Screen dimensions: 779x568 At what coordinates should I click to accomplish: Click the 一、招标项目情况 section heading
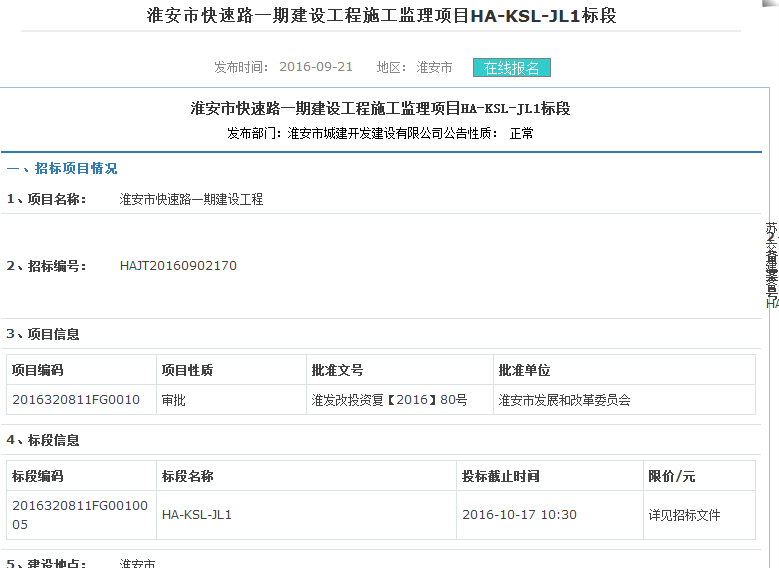click(x=62, y=168)
